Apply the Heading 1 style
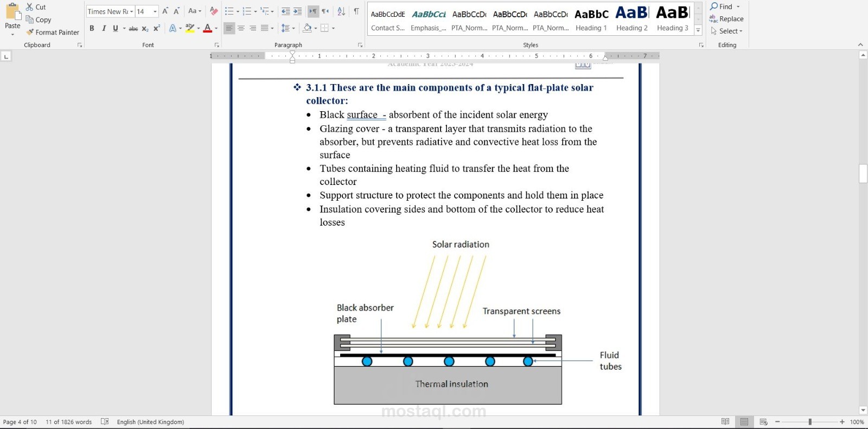The width and height of the screenshot is (868, 429). (x=591, y=20)
